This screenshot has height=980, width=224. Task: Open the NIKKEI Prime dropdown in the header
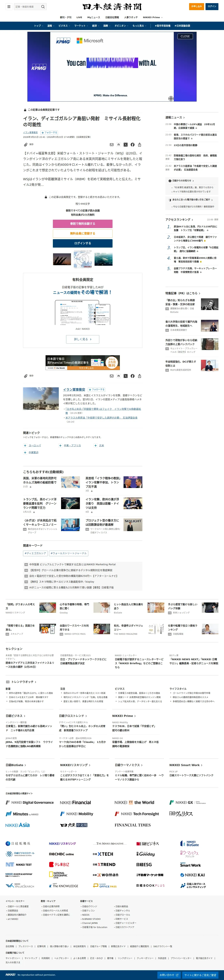point(153,17)
